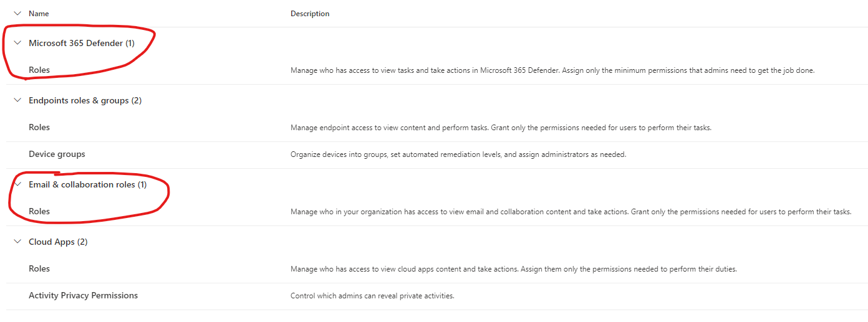
Task: Click description 'Manage who has access to view cloud apps'
Action: [x=514, y=269]
